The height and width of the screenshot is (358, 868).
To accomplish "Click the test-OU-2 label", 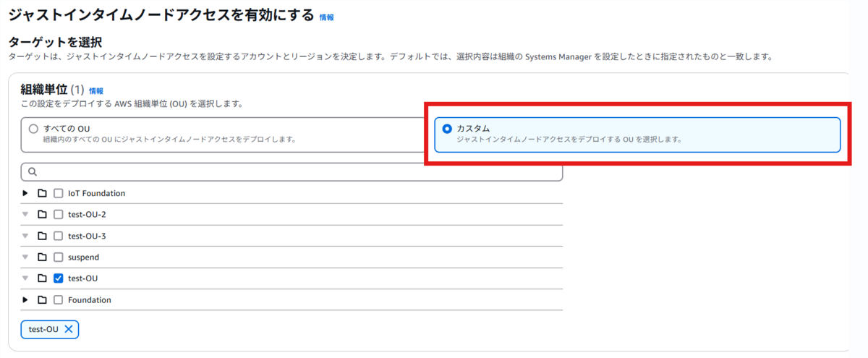I will 87,214.
